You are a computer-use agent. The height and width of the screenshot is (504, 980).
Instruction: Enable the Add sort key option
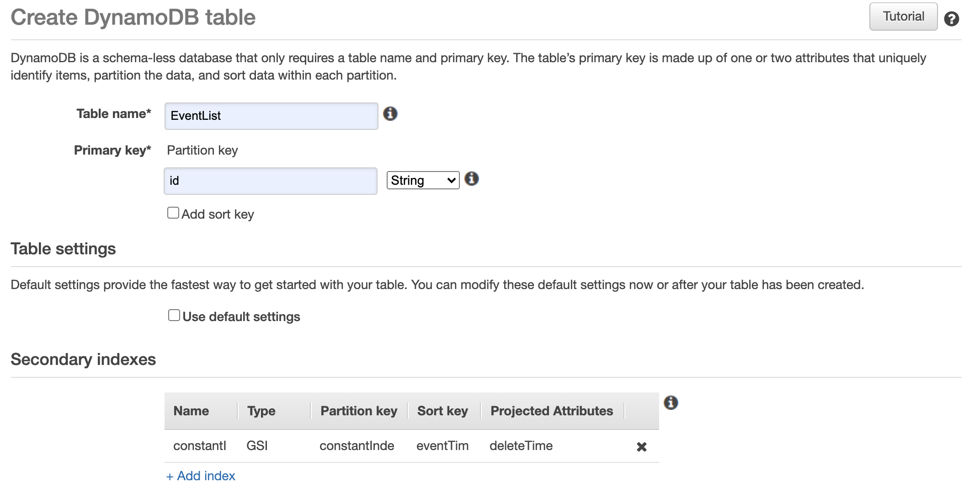(x=173, y=212)
